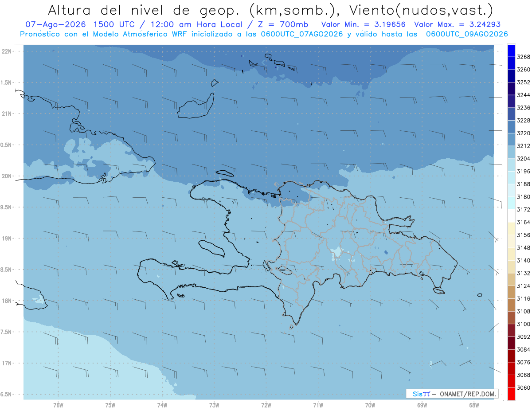This screenshot has width=532, height=411.
Task: Click the WRF model forecast description line
Action: [264, 34]
